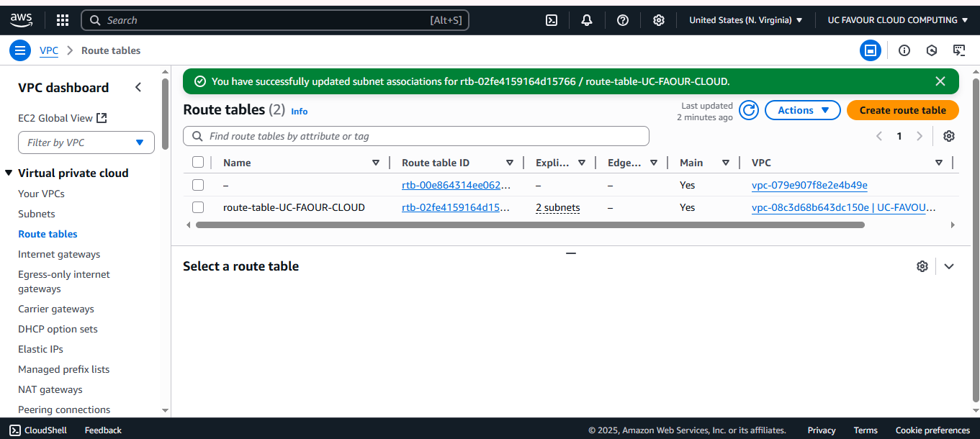Sort by Main column
This screenshot has height=439, width=980.
click(726, 163)
